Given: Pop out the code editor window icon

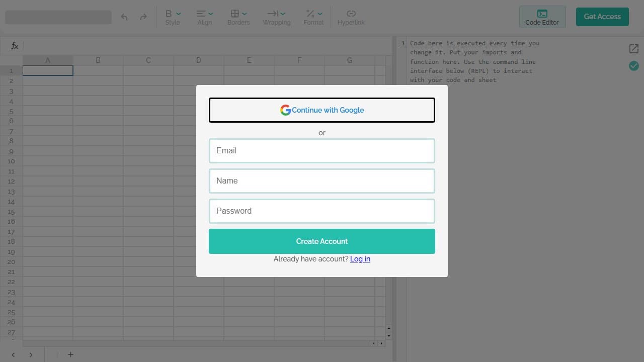Looking at the screenshot, I should [x=634, y=49].
